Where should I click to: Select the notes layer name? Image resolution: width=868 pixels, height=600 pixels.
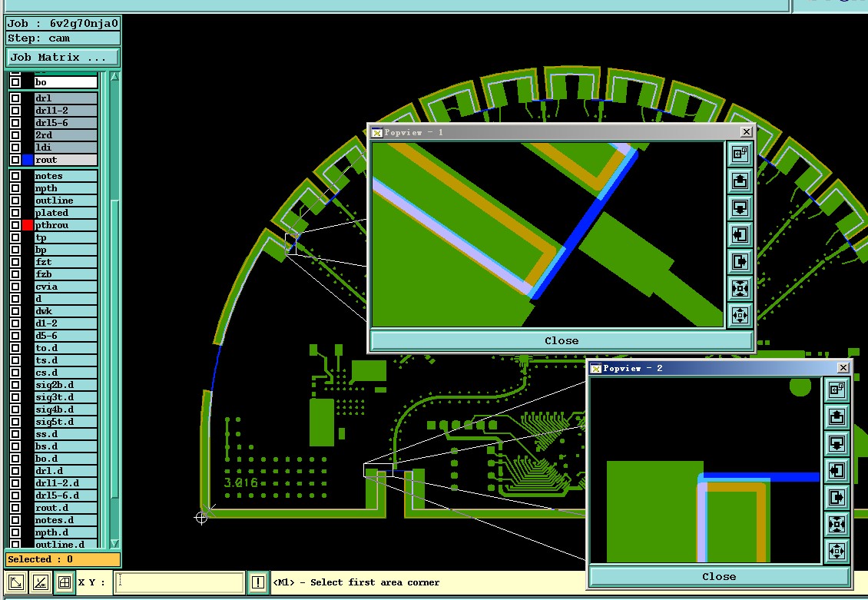pos(65,176)
